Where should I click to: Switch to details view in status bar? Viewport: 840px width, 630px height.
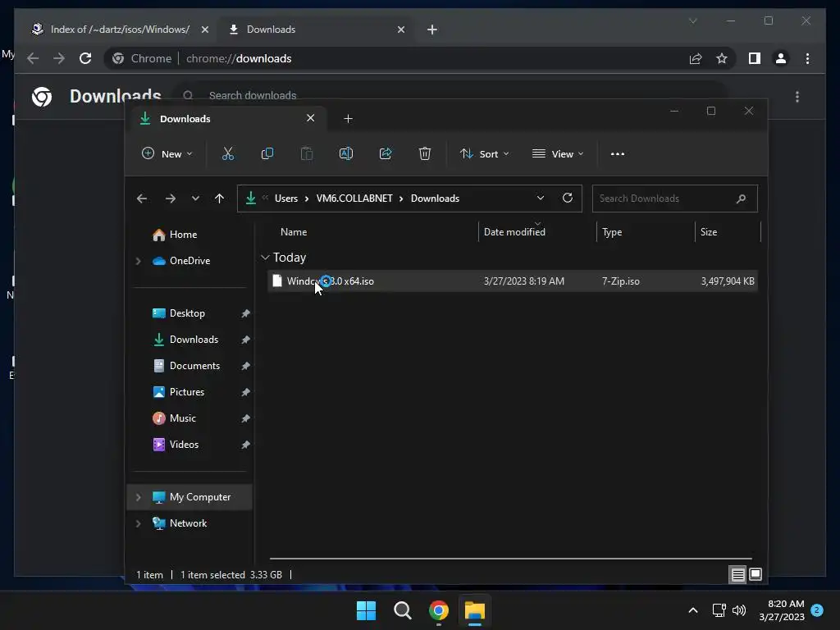(x=737, y=575)
